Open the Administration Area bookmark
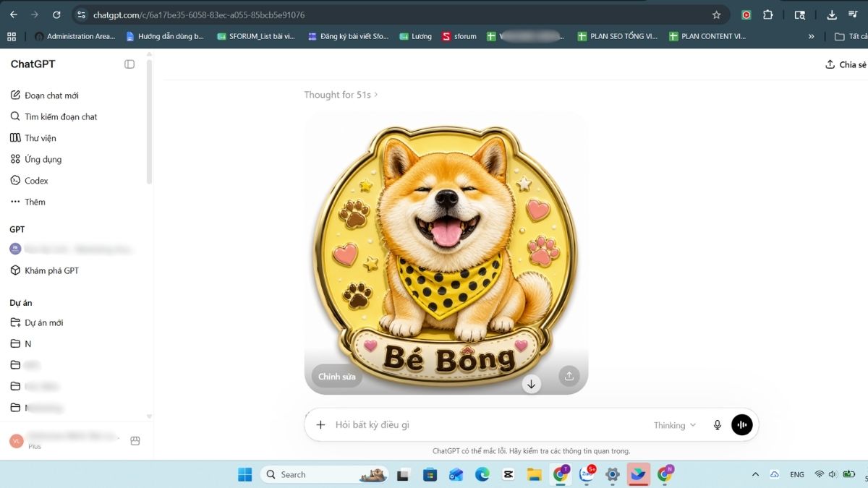The width and height of the screenshot is (868, 488). tap(75, 36)
